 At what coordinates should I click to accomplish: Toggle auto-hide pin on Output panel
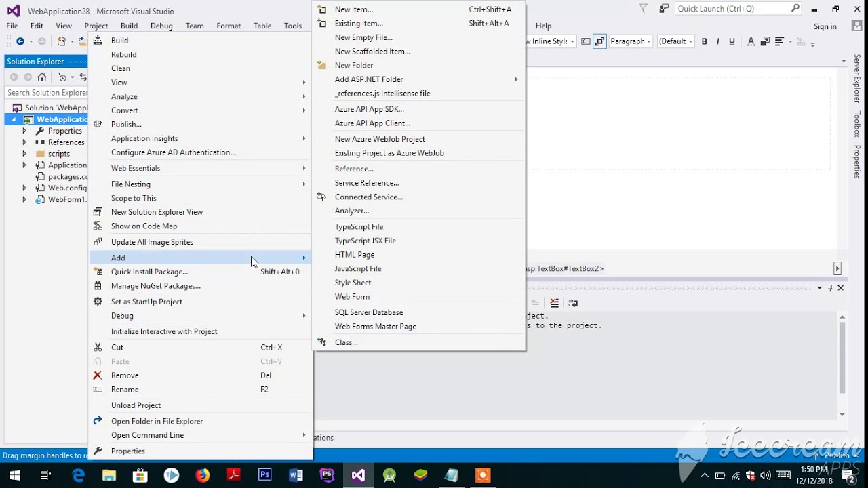pos(830,288)
